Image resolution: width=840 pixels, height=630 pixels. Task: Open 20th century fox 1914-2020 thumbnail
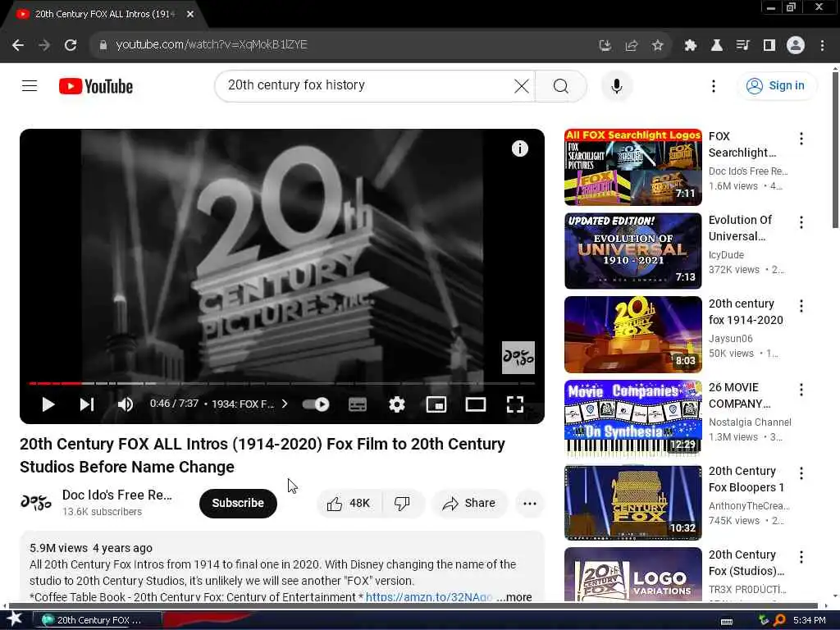[632, 335]
